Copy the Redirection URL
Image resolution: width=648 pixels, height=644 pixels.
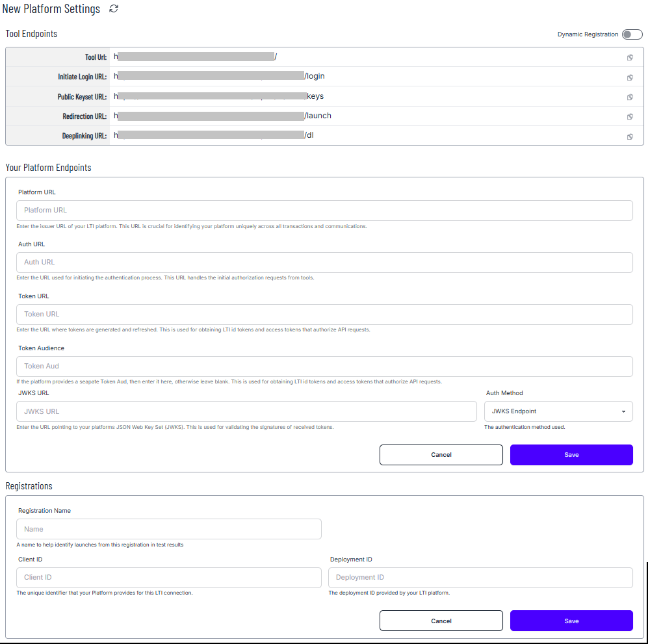pos(629,116)
